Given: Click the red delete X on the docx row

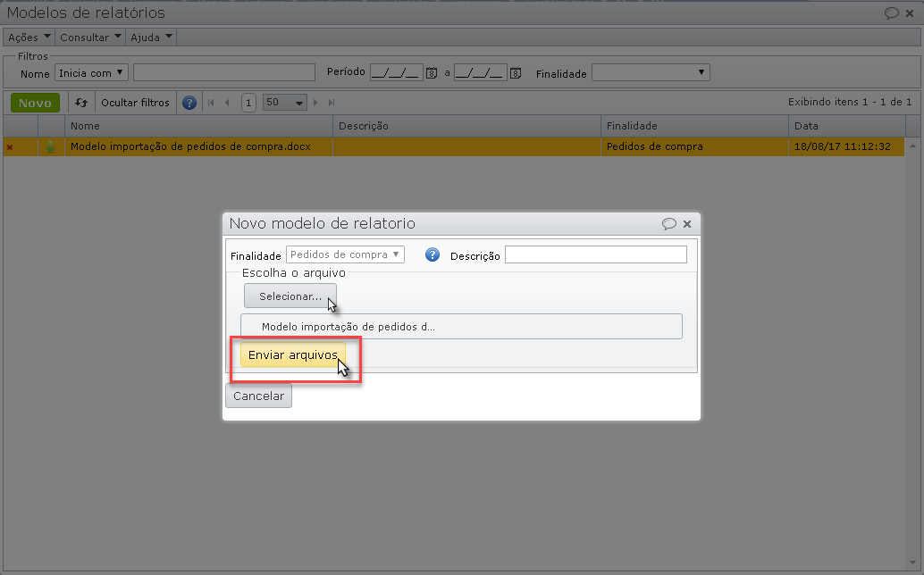Looking at the screenshot, I should click(10, 147).
